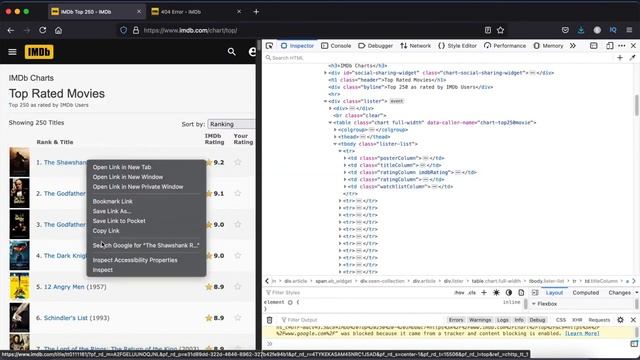640x360 pixels.
Task: Toggle Errors console filter
Action: tap(456, 320)
